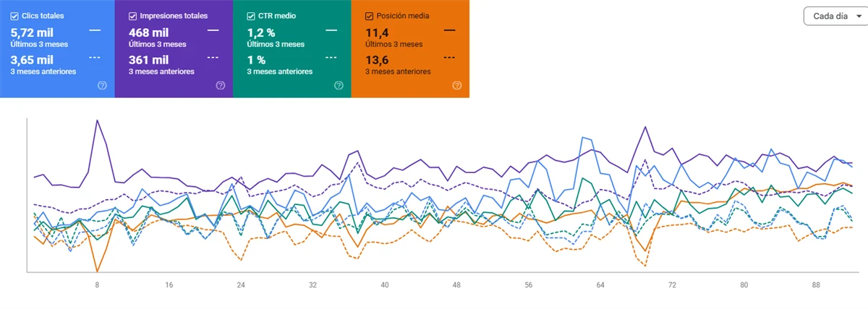Click the x-axis label 24
Viewport: 868px width, 310px height.
pyautogui.click(x=241, y=285)
